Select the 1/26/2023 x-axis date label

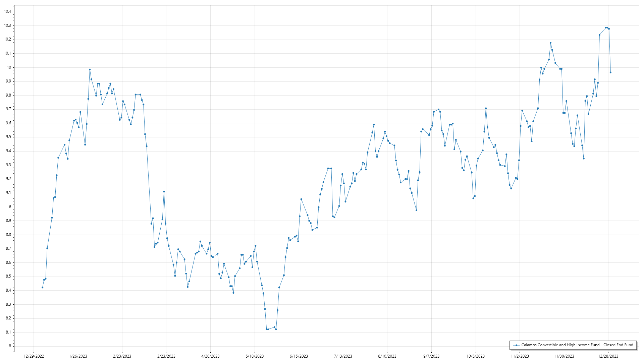coord(78,356)
